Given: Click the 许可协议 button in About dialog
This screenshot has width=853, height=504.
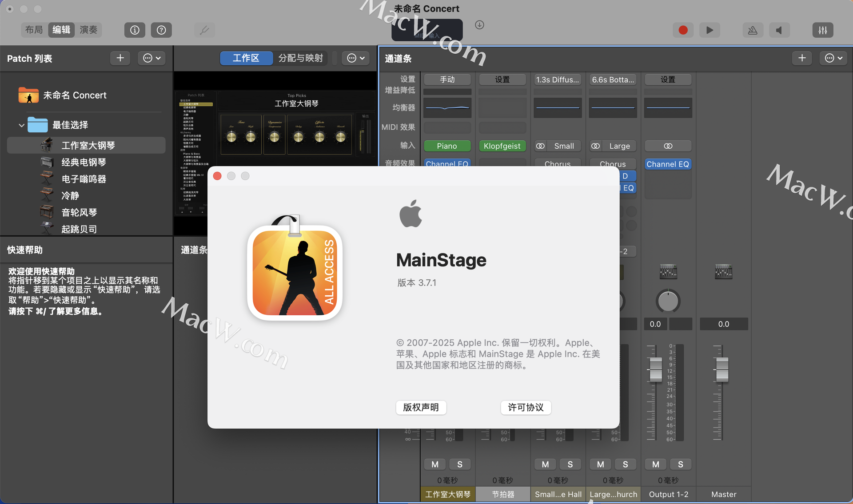Looking at the screenshot, I should click(526, 407).
